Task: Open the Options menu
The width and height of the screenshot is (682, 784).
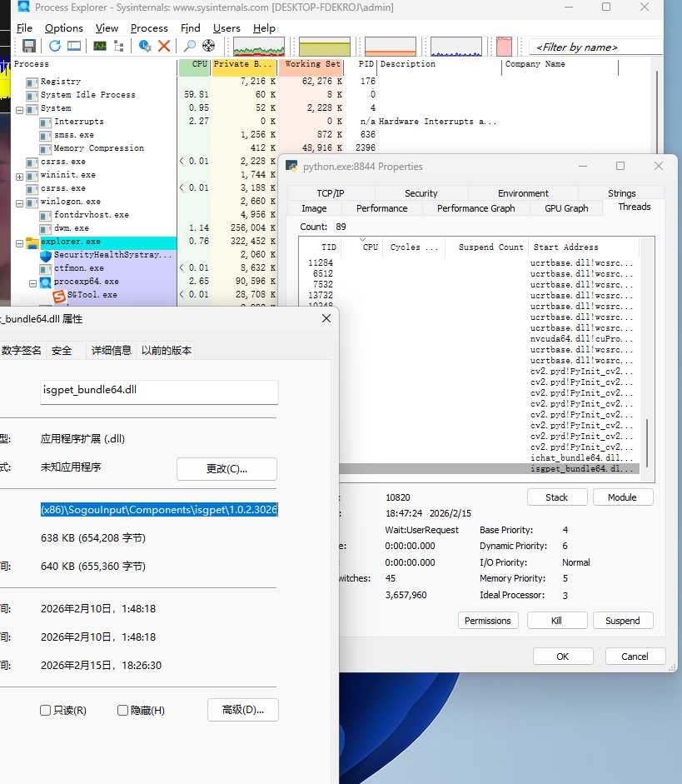Action: point(64,27)
